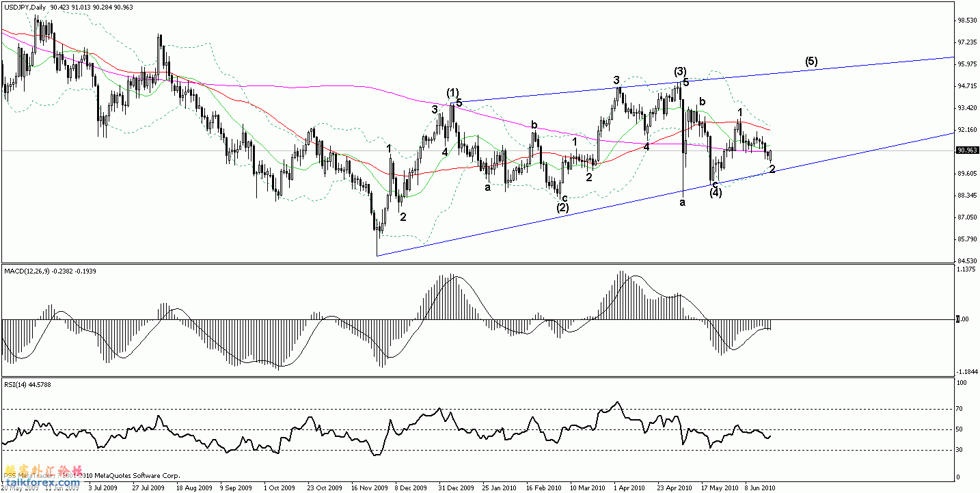The height and width of the screenshot is (493, 980).
Task: Click the RSI scale value 30
Action: 961,449
